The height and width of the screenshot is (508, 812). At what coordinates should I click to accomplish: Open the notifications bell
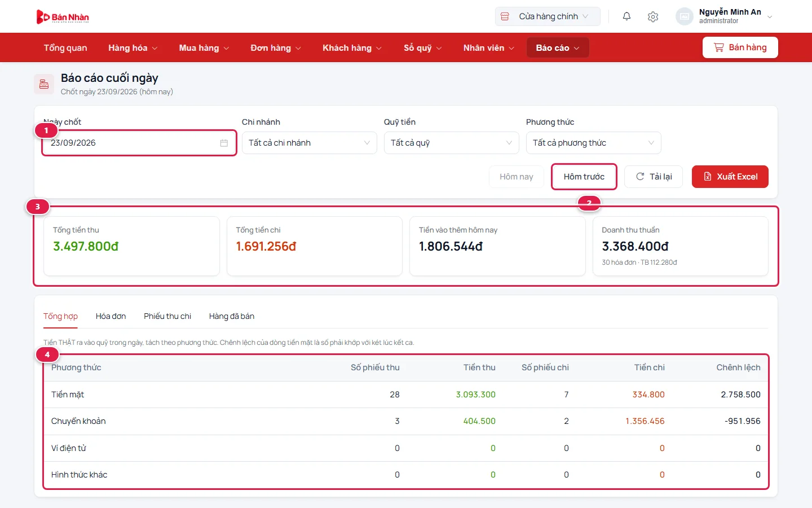[626, 16]
